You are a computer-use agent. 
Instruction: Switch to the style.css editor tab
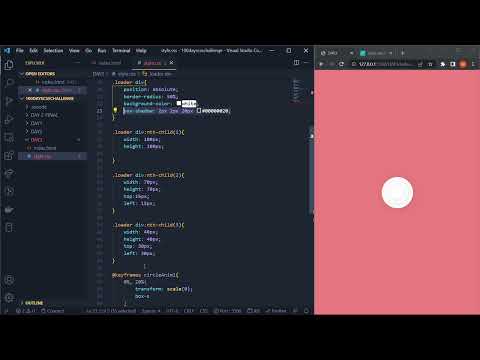(x=153, y=63)
